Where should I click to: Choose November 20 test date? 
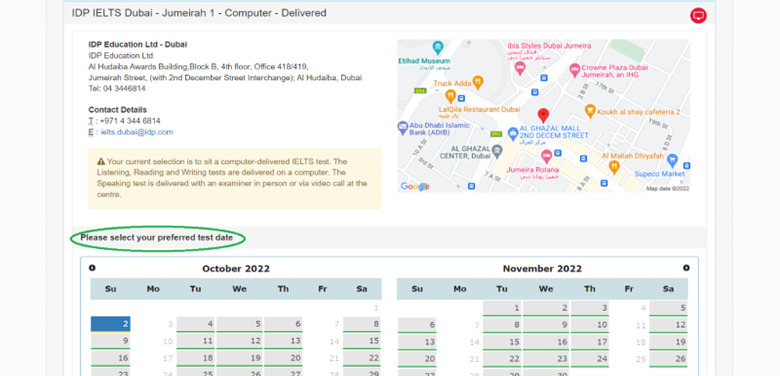click(417, 359)
